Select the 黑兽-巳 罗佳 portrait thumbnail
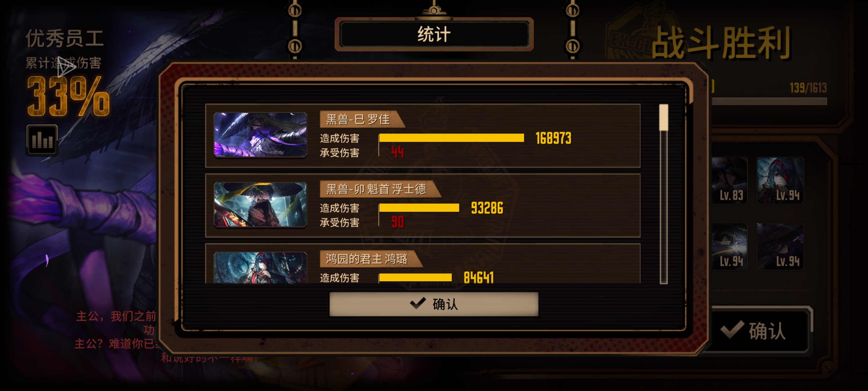Image resolution: width=868 pixels, height=391 pixels. [260, 135]
